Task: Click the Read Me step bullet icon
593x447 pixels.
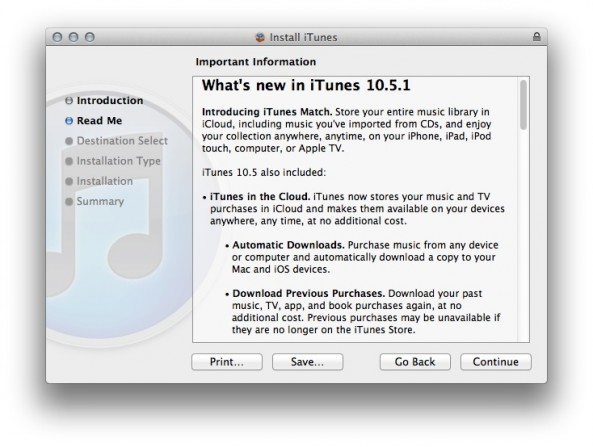Action: [x=69, y=121]
